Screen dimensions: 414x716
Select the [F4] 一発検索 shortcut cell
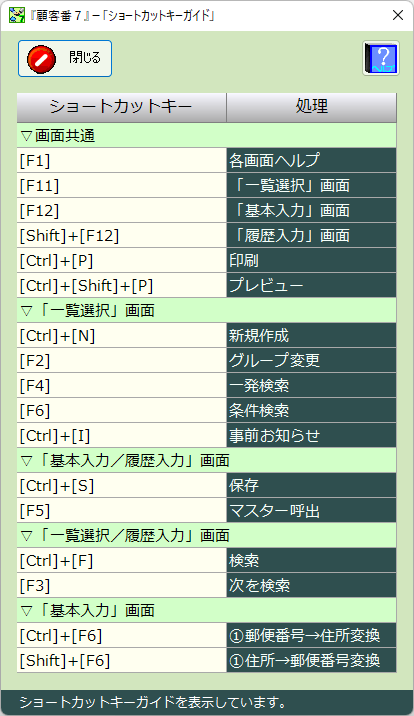click(121, 386)
